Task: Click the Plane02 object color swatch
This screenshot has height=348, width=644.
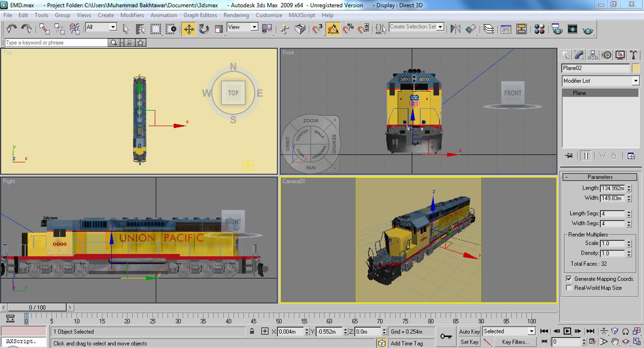Action: point(636,68)
